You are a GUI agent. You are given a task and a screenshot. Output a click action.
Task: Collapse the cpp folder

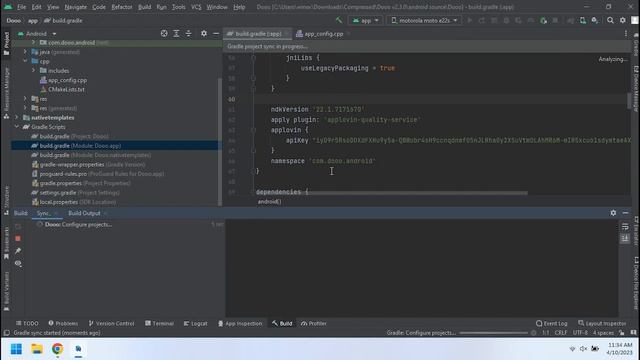25,61
